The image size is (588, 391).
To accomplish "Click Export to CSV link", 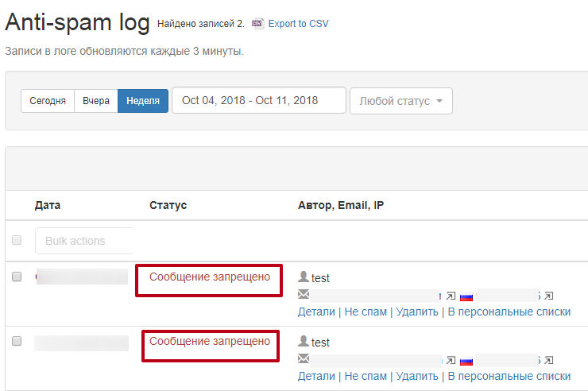I will (x=298, y=24).
